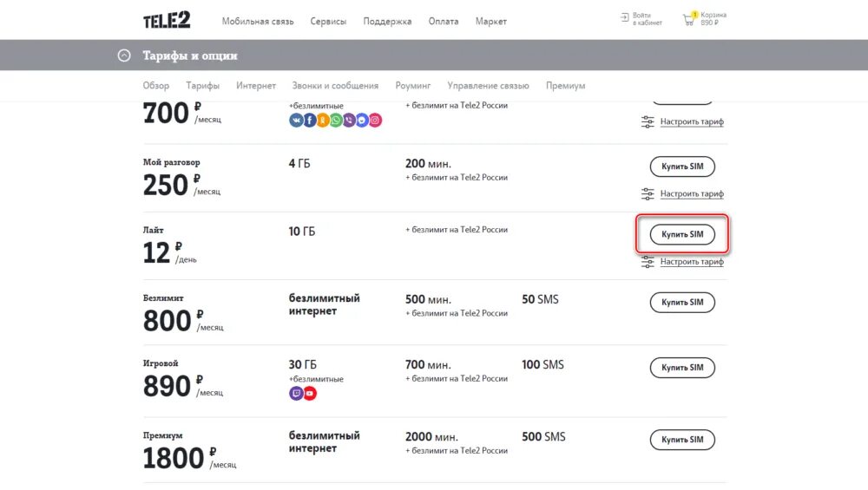Image resolution: width=868 pixels, height=490 pixels.
Task: Switch to the Интернет tab
Action: coord(255,86)
